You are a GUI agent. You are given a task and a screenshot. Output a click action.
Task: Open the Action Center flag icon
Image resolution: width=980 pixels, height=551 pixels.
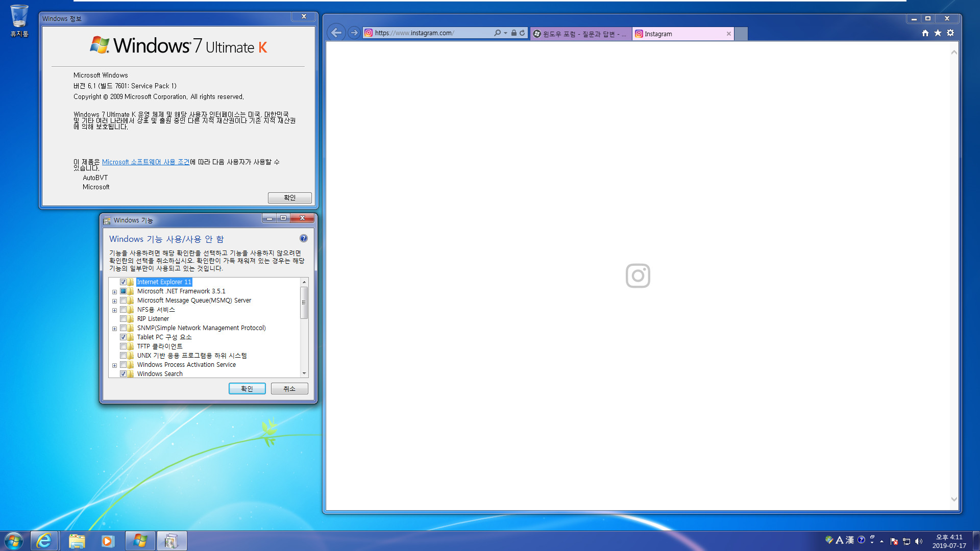point(894,541)
